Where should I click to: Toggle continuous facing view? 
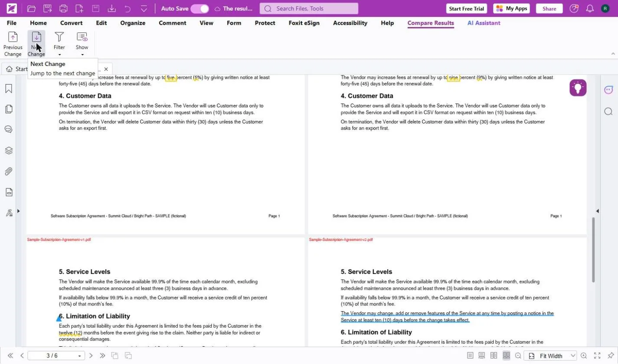point(506,356)
